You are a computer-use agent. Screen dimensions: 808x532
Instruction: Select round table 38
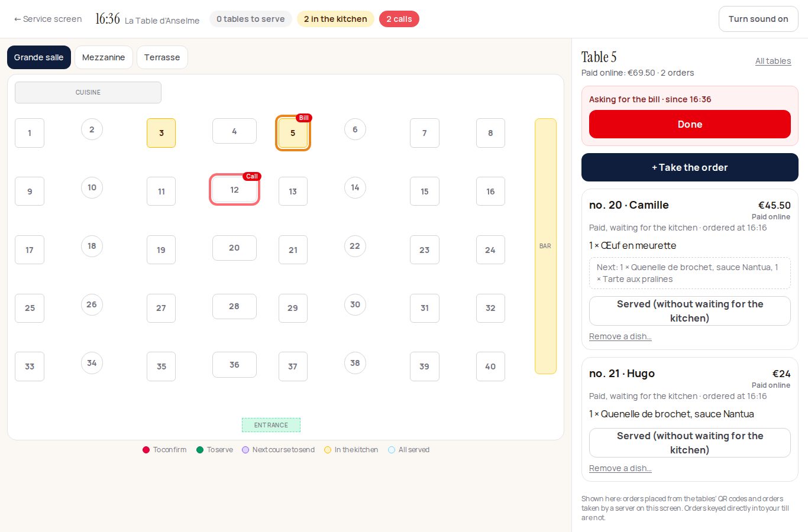click(x=355, y=363)
